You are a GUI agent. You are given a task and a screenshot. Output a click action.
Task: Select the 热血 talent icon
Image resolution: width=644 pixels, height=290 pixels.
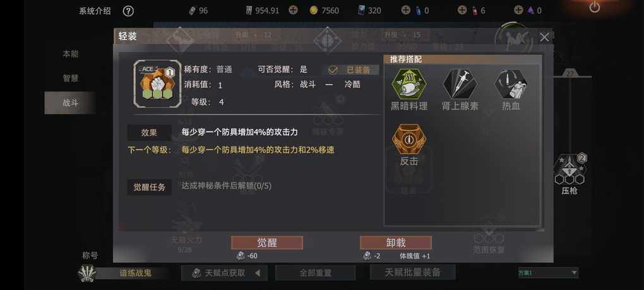pos(511,83)
